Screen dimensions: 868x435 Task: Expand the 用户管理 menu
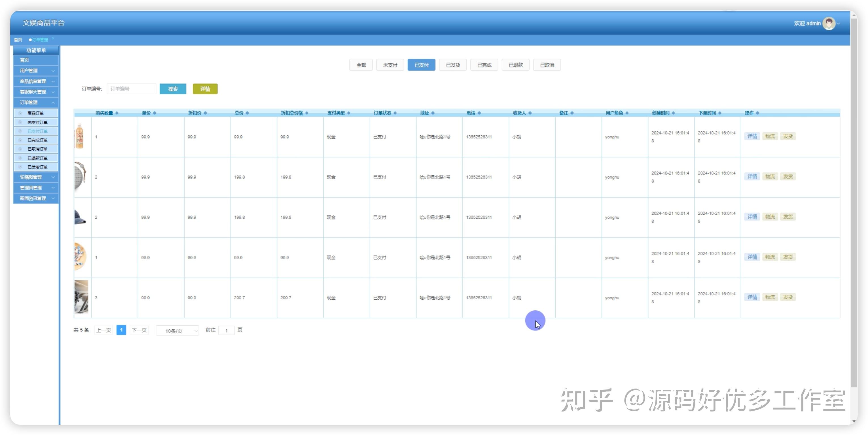coord(35,70)
